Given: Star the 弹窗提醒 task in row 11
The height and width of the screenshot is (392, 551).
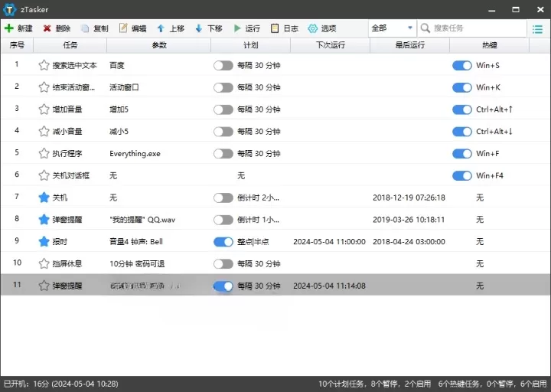Looking at the screenshot, I should click(x=44, y=286).
